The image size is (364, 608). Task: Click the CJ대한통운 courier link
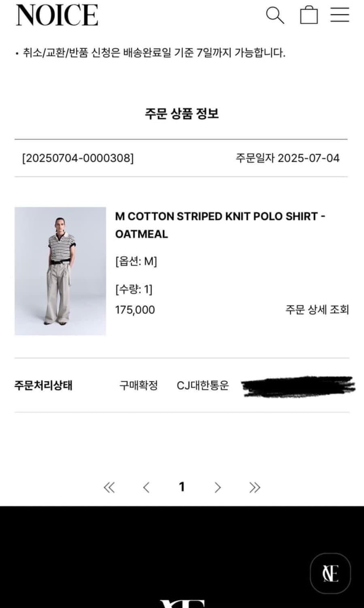pos(202,385)
